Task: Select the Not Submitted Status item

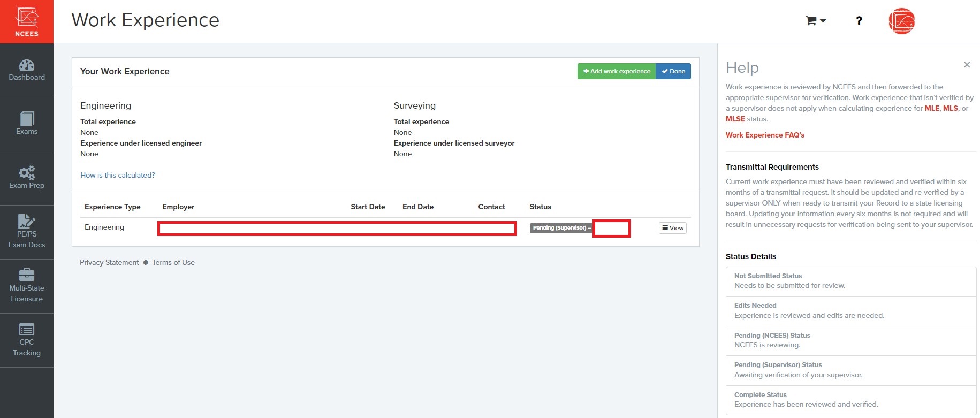Action: click(x=851, y=281)
